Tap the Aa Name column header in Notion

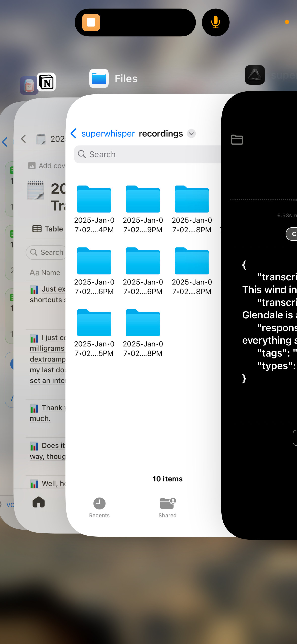tap(45, 273)
